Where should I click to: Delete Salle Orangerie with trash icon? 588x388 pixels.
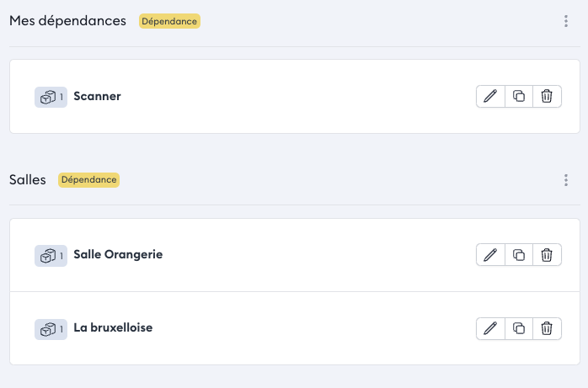547,254
